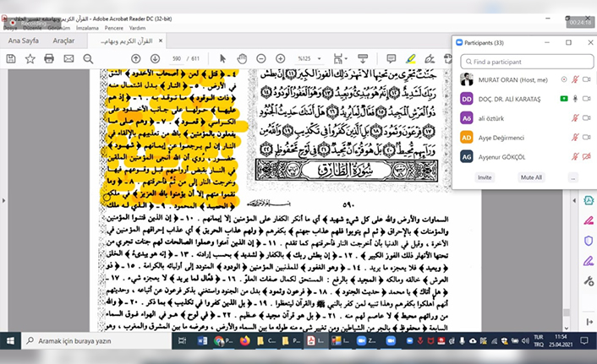Open the Export PDF tool in the right pane
Viewport: 597px width, 364px height.
tap(589, 200)
